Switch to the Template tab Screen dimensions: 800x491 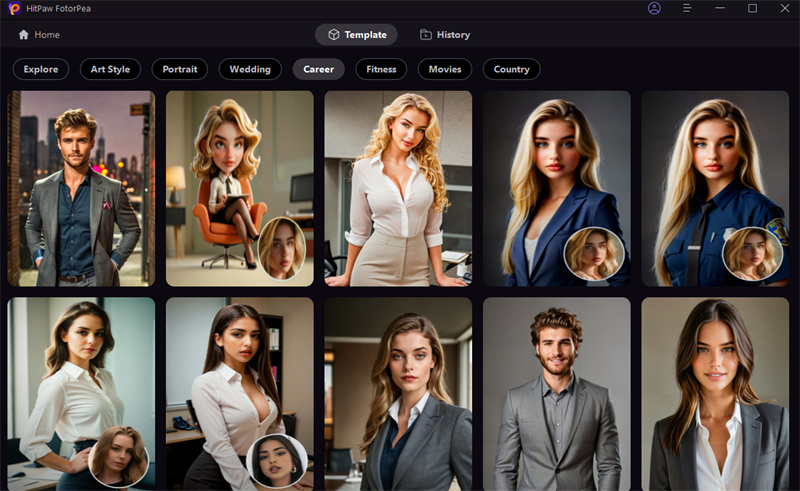[x=356, y=35]
